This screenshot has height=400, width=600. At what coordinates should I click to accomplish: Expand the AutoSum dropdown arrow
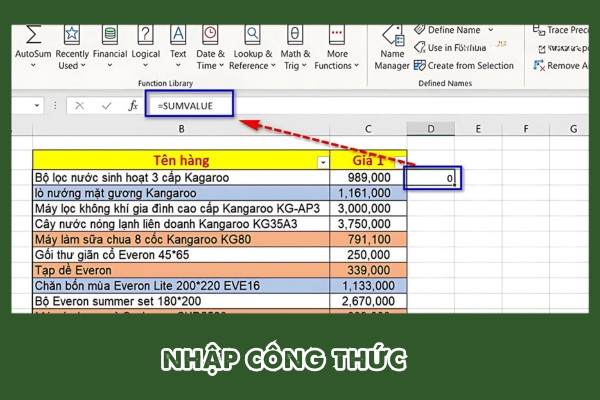(x=33, y=65)
